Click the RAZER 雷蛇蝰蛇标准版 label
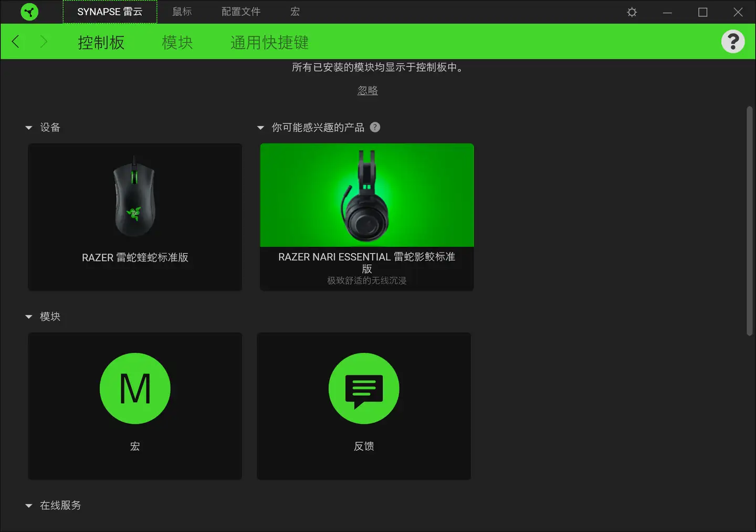The image size is (756, 532). click(135, 257)
